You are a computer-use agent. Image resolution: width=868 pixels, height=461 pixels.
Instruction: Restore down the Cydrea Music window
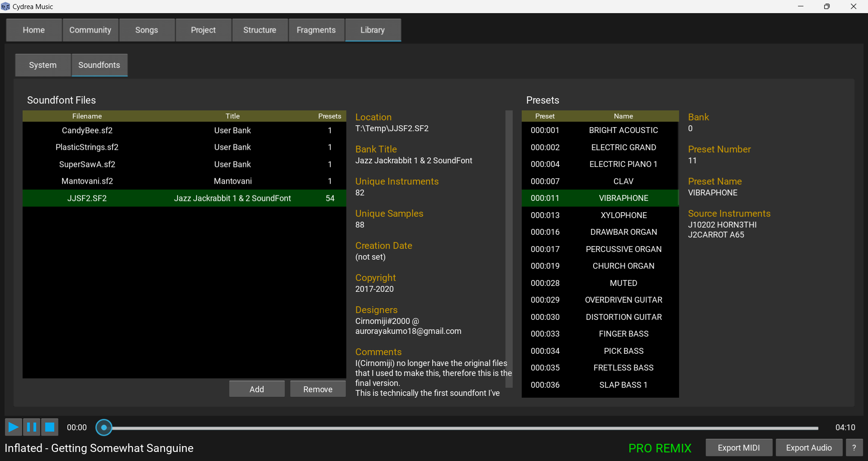click(x=827, y=6)
